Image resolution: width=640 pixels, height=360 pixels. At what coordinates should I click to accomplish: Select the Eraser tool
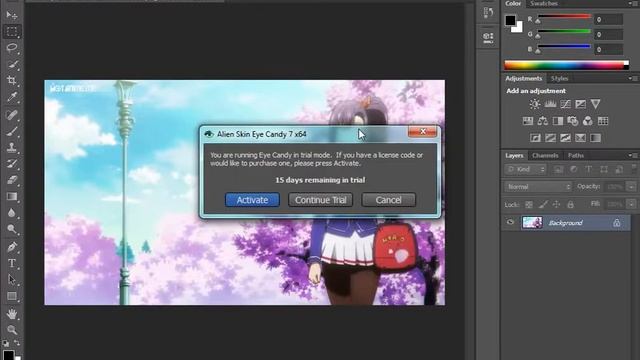point(12,180)
